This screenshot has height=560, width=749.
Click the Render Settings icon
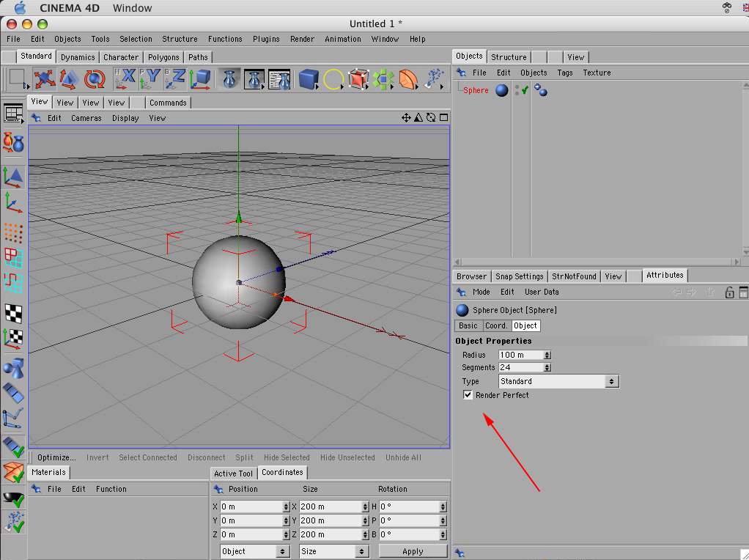coord(279,79)
